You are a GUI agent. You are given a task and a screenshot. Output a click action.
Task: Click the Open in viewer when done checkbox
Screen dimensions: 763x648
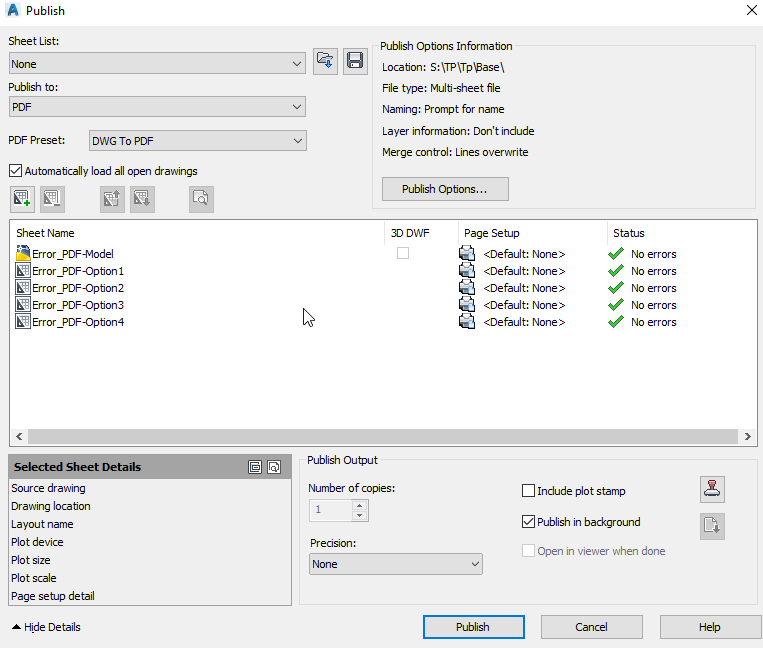[528, 551]
